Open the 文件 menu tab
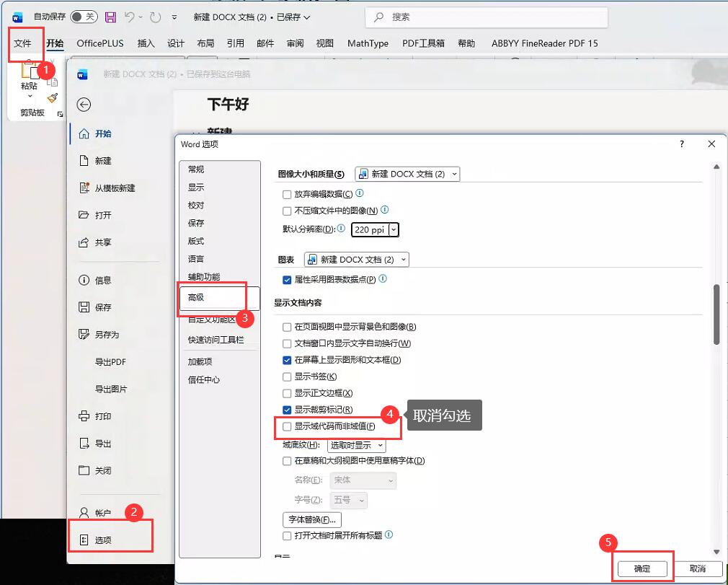The width and height of the screenshot is (728, 585). tap(23, 43)
